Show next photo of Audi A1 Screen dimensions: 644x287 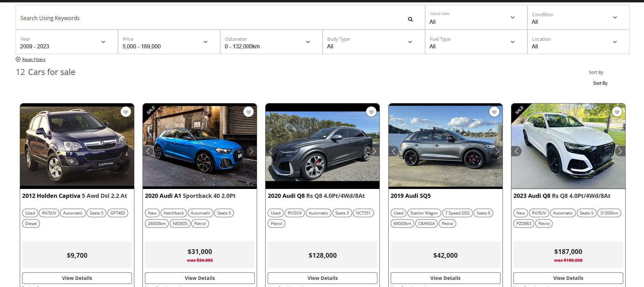(x=251, y=151)
